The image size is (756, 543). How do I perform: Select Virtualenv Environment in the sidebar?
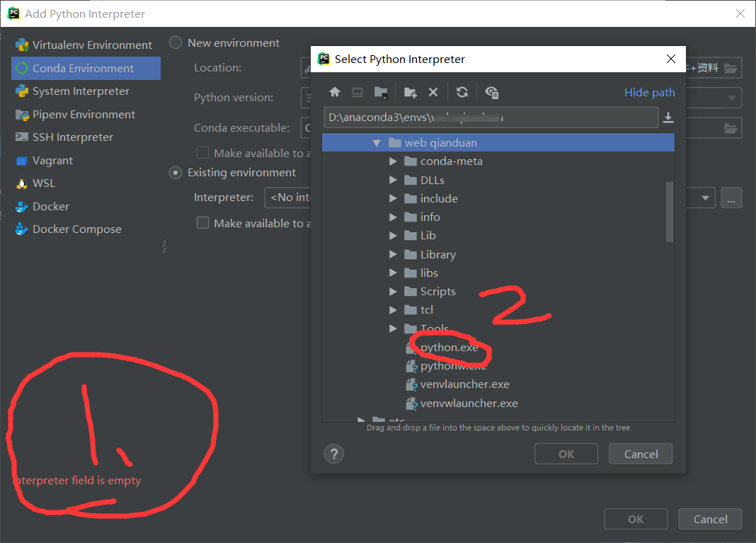86,45
